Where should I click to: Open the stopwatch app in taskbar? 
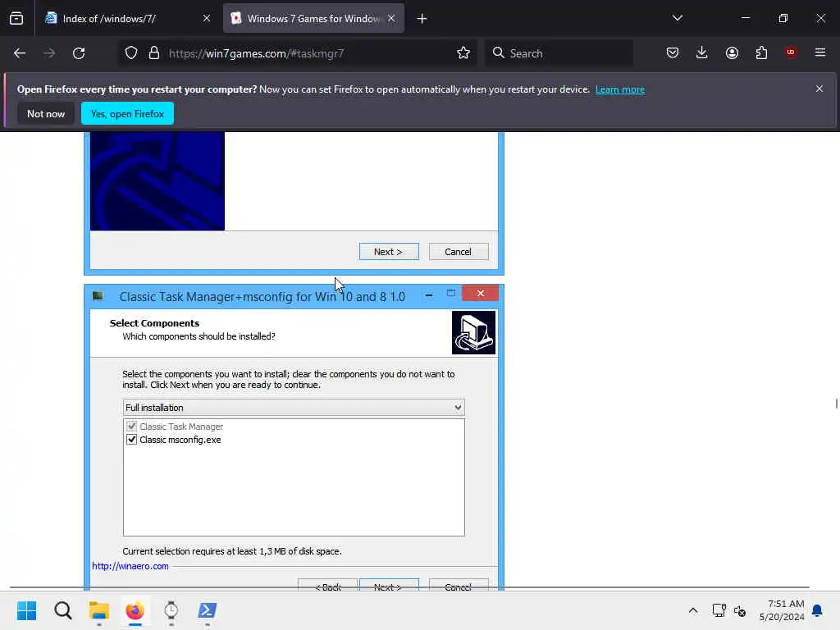pyautogui.click(x=171, y=610)
